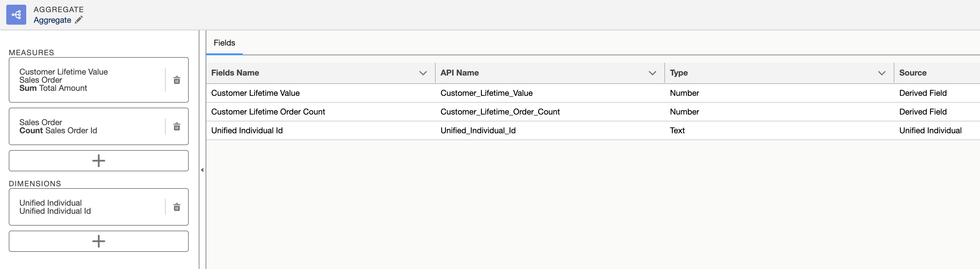
Task: Remove the Count Sales Order Id measure
Action: pos(177,126)
